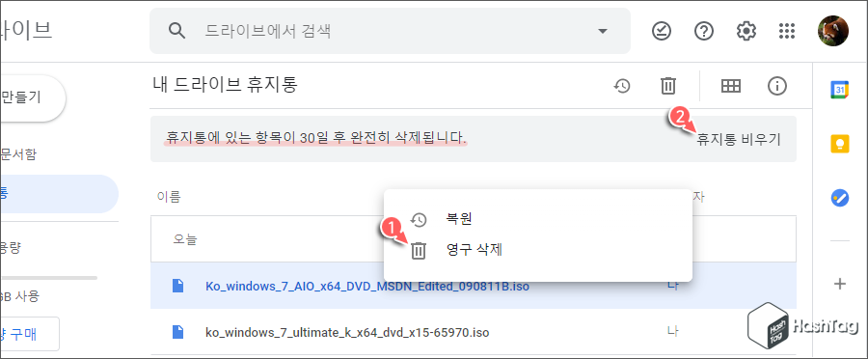The image size is (868, 359).
Task: Click the restore from trash toolbar icon
Action: tap(622, 86)
